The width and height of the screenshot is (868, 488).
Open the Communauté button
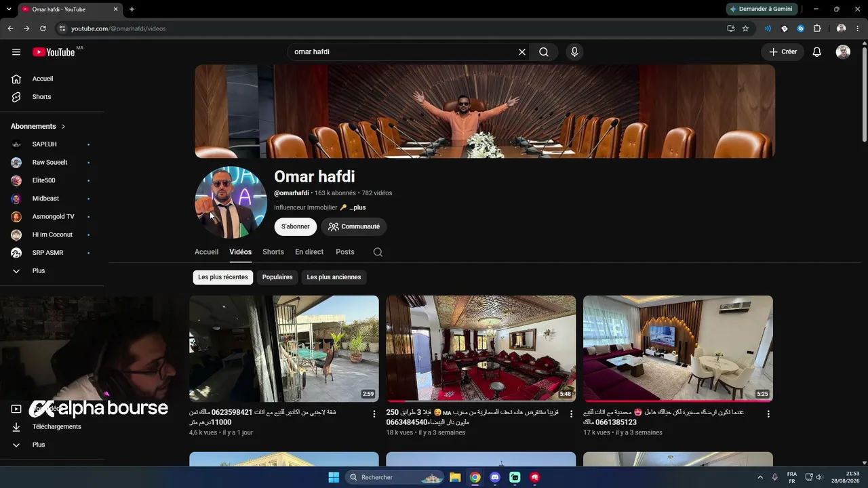click(x=354, y=226)
